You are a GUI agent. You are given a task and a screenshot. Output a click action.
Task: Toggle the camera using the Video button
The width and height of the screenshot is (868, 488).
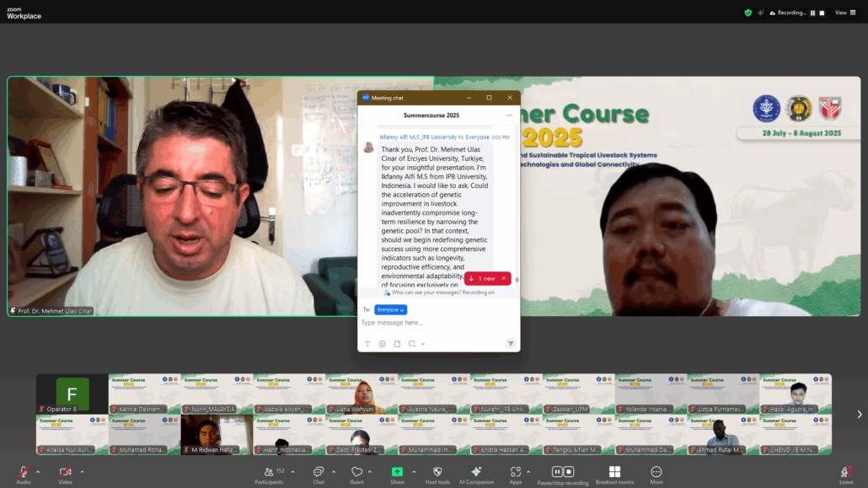click(65, 473)
